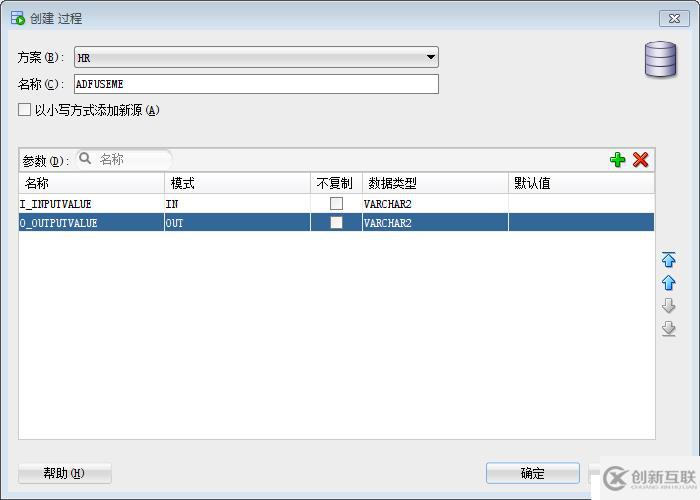700x500 pixels.
Task: Click the 确定 button
Action: (x=533, y=473)
